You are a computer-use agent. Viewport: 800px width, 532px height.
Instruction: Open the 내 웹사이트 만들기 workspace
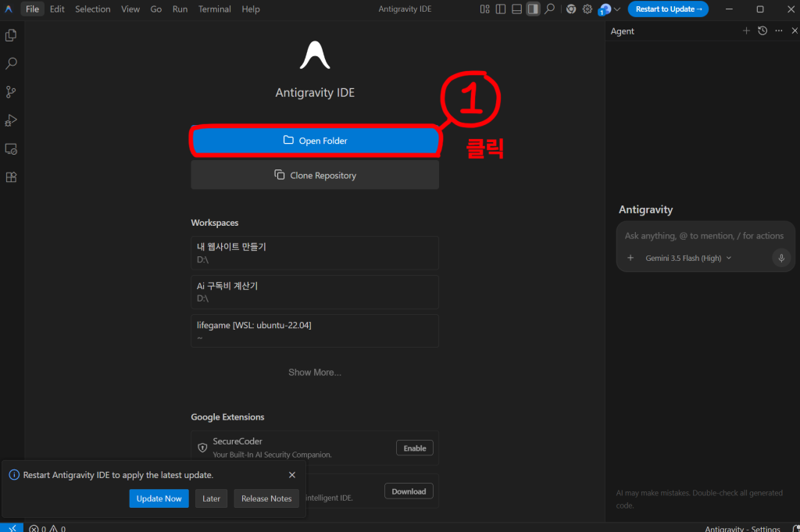click(x=315, y=253)
